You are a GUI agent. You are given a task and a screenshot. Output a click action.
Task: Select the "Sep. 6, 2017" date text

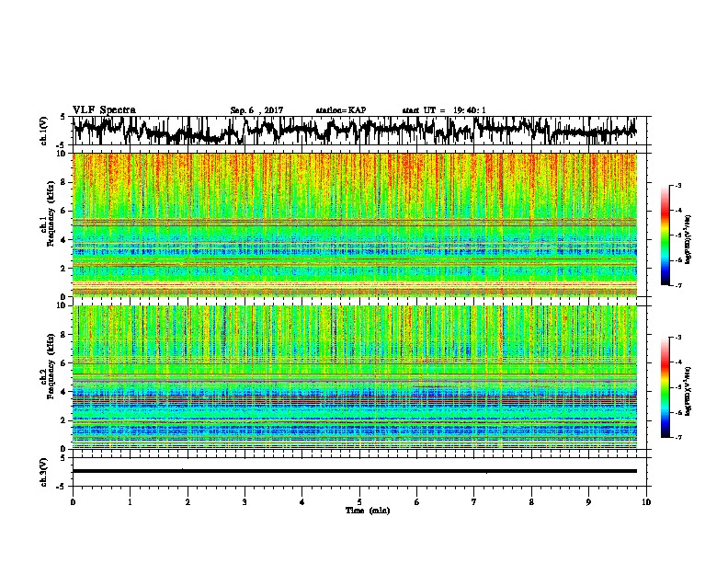pos(256,110)
